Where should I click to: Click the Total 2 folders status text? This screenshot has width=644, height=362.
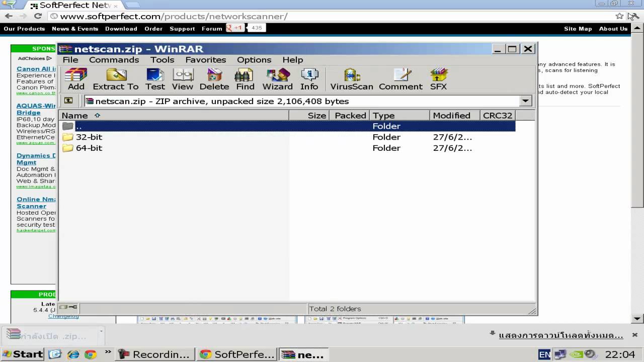click(335, 309)
